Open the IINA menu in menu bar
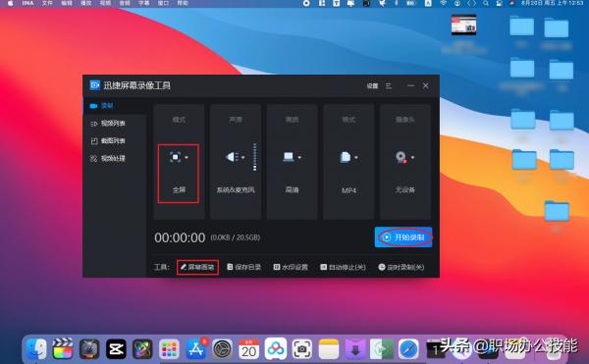The image size is (589, 364). 27,3
